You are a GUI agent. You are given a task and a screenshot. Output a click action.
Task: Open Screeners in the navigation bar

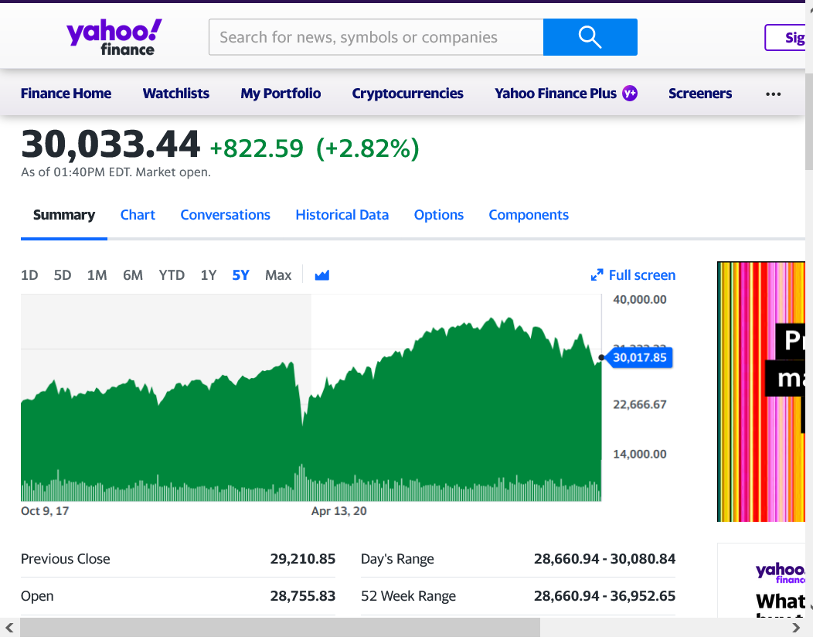click(x=700, y=94)
